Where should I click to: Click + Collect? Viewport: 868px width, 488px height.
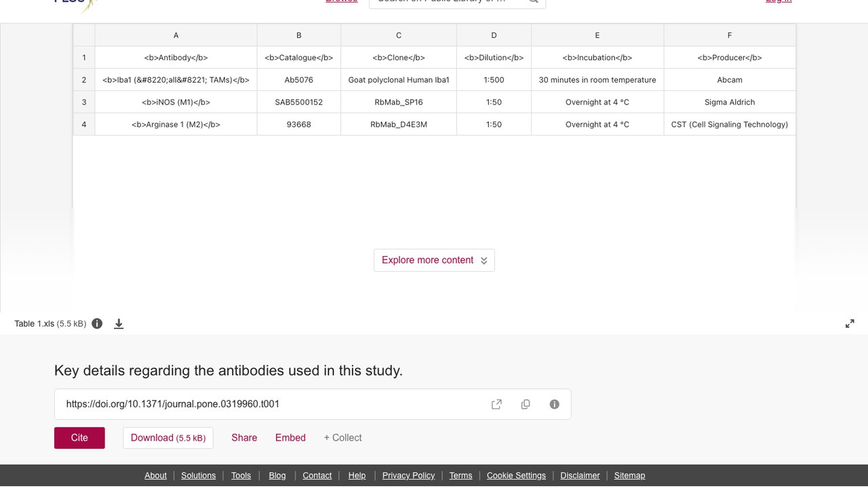(342, 438)
